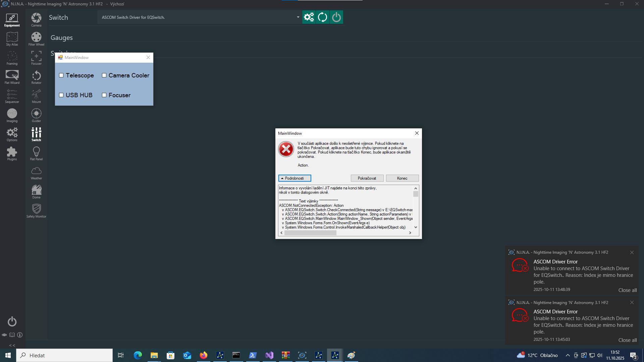644x362 pixels.
Task: Select the Mount equipment icon
Action: [36, 96]
